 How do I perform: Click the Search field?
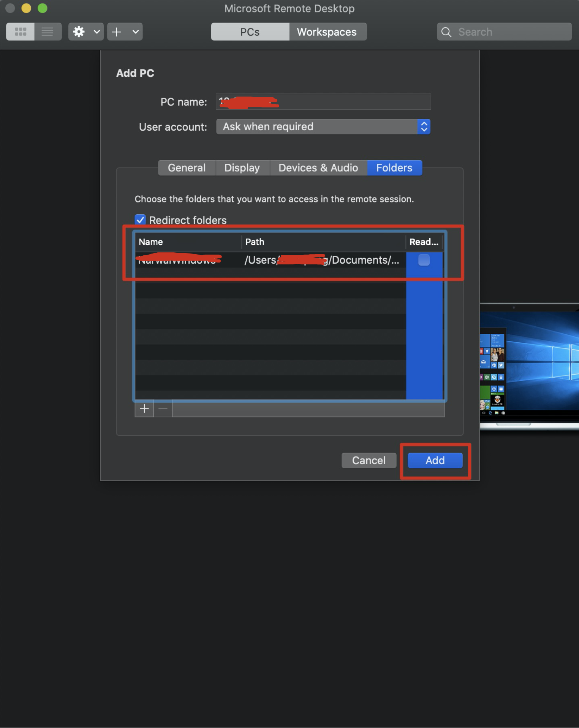504,32
